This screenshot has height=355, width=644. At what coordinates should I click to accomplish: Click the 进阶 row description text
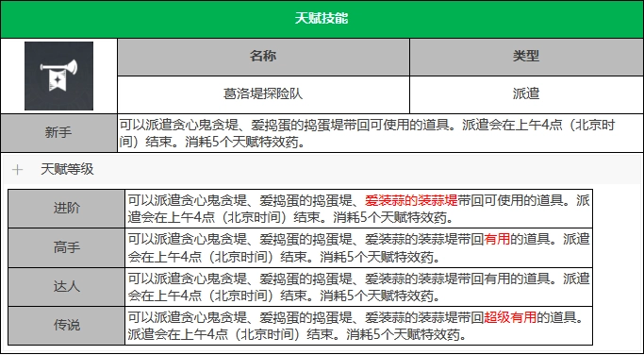tap(358, 209)
